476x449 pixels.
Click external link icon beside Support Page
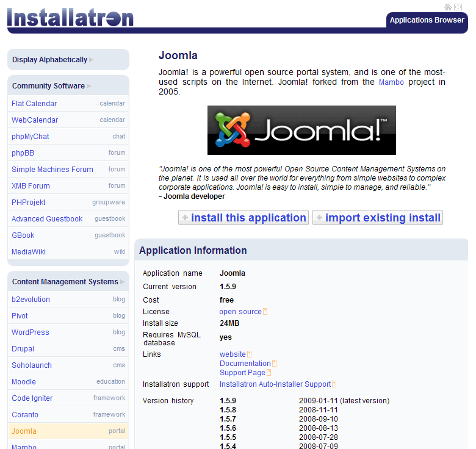tap(269, 372)
